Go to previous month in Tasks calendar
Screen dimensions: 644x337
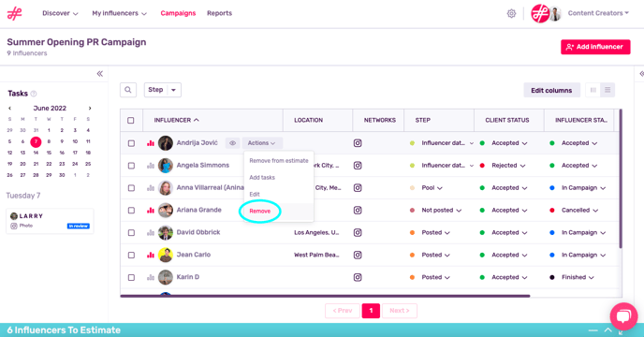coord(10,109)
